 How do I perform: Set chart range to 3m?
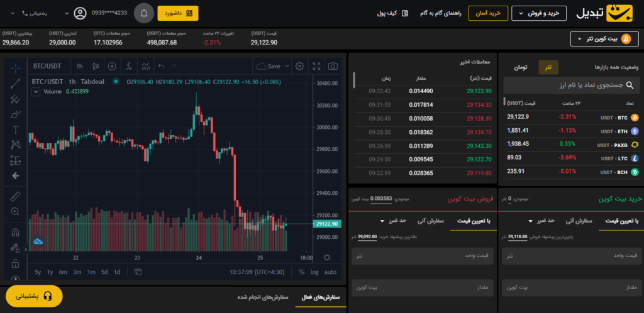77,272
